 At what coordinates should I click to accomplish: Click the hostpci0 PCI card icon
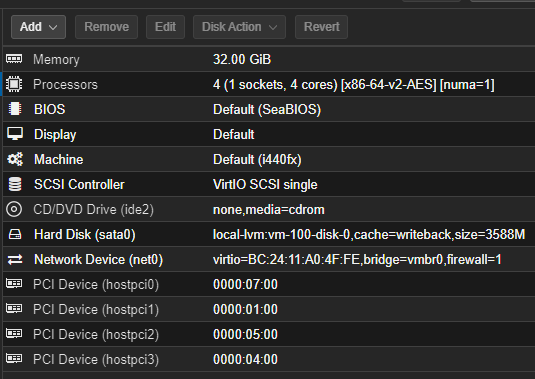click(14, 284)
